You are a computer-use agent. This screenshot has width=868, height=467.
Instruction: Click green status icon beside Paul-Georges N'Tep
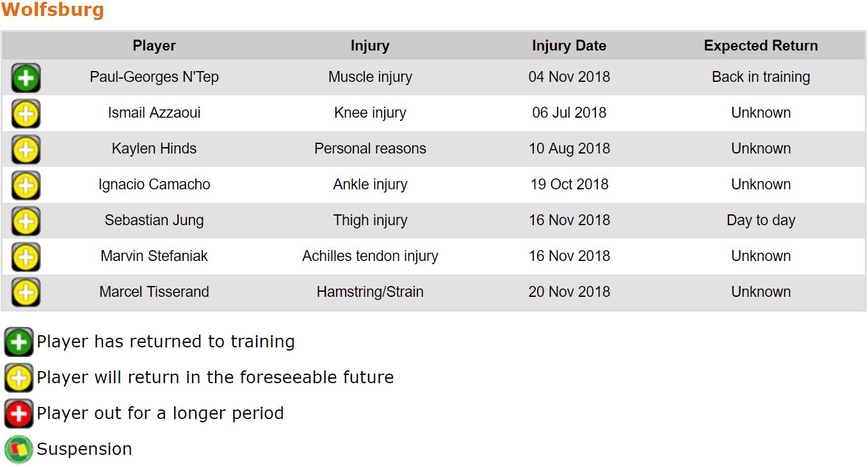26,78
